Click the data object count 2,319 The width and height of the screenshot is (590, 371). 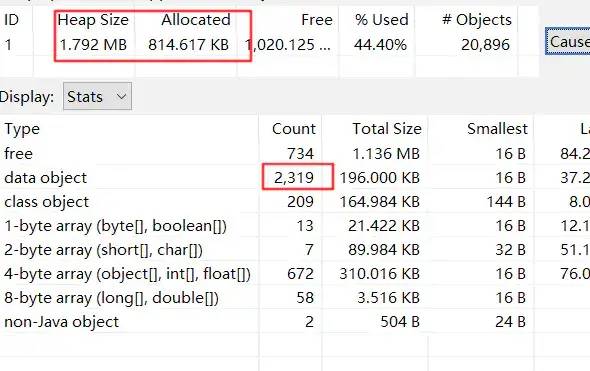coord(294,178)
